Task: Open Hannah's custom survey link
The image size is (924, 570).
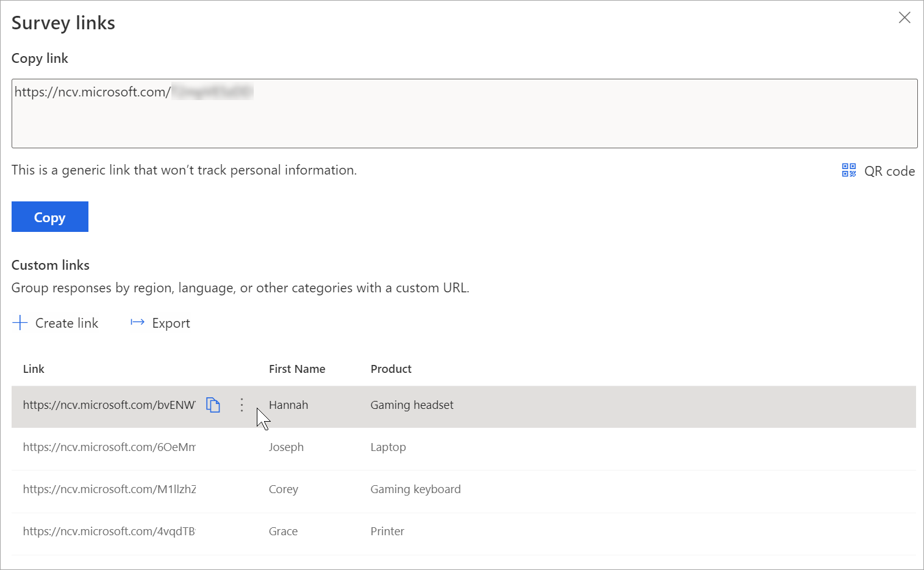Action: tap(109, 405)
